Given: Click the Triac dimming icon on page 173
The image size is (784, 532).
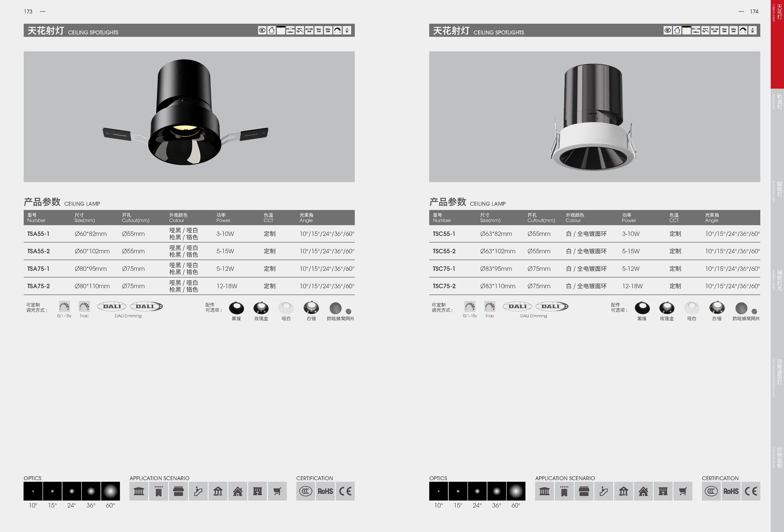Looking at the screenshot, I should [84, 307].
